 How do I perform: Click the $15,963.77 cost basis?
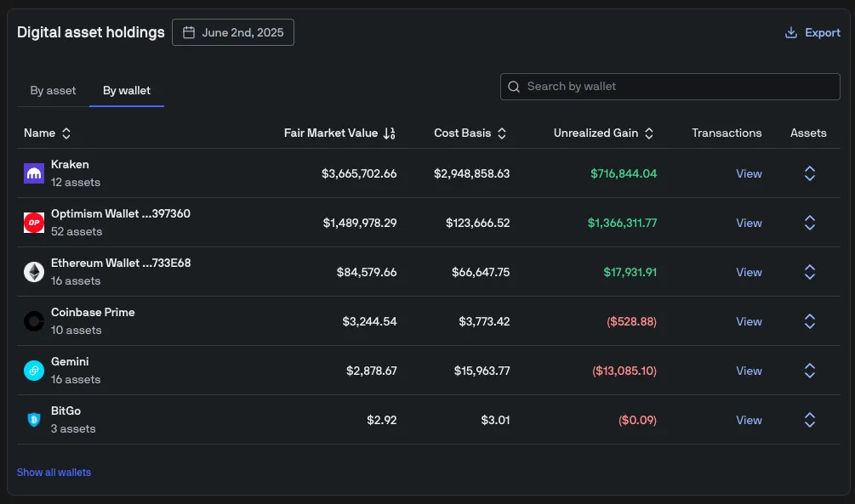point(482,371)
